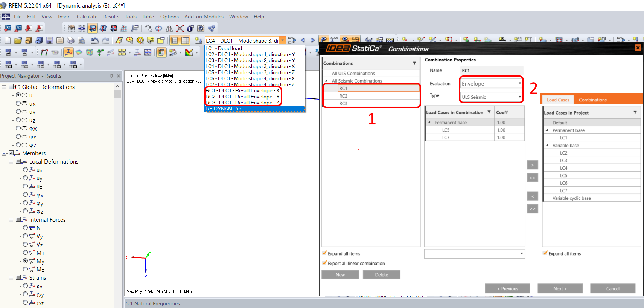Collapse the Internal Forces tree node

click(11, 220)
